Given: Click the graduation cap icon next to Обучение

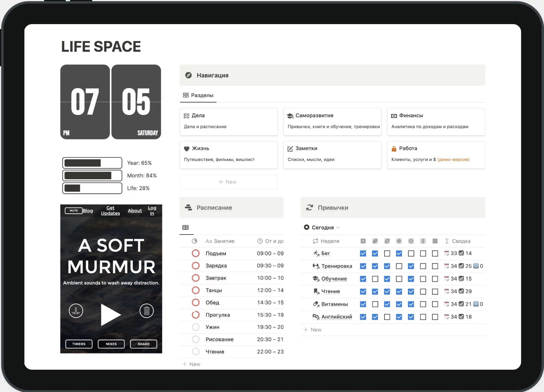Looking at the screenshot, I should [316, 279].
